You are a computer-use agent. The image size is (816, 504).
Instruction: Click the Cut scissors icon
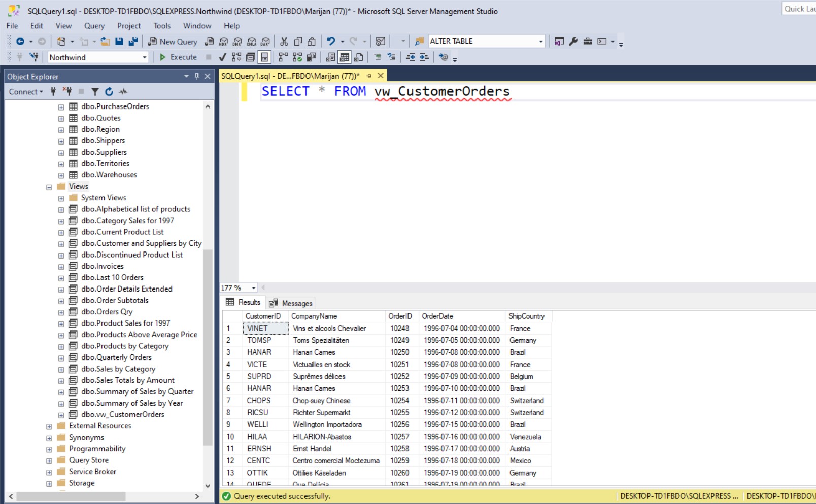pyautogui.click(x=284, y=42)
